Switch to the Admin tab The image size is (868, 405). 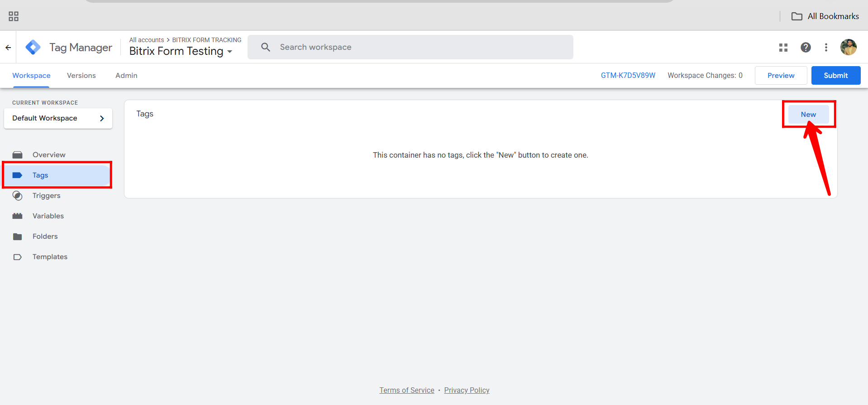click(x=126, y=76)
